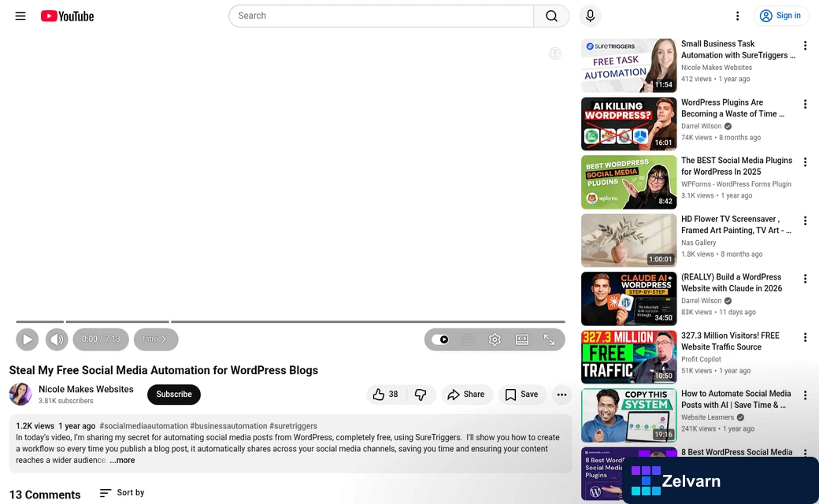This screenshot has height=504, width=819.
Task: Open options for Small Business Task Automation video
Action: 805,46
